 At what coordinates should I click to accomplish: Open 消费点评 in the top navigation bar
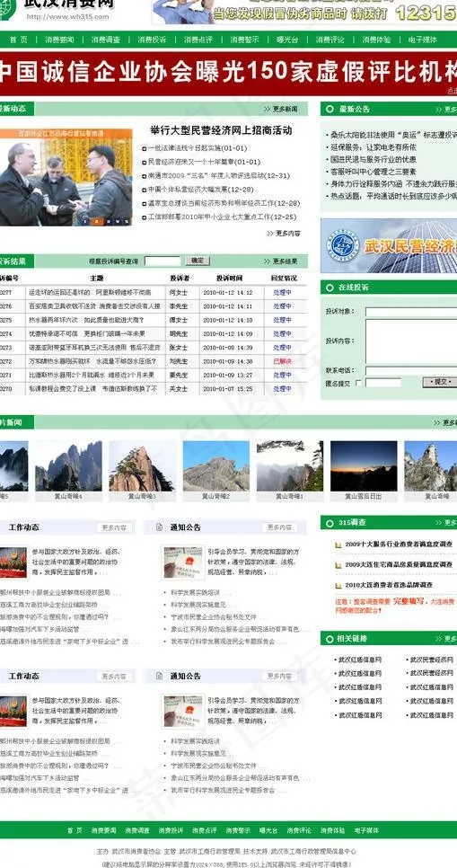point(198,40)
